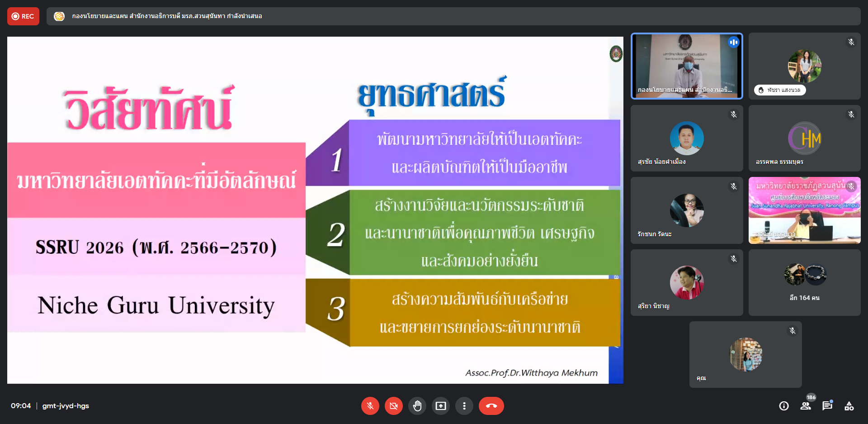Leave the call with the red hang-up button
This screenshot has height=424, width=868.
491,406
